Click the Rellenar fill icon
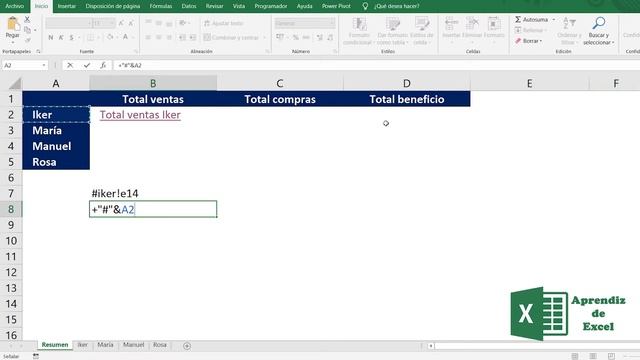640x360 pixels. pos(518,30)
